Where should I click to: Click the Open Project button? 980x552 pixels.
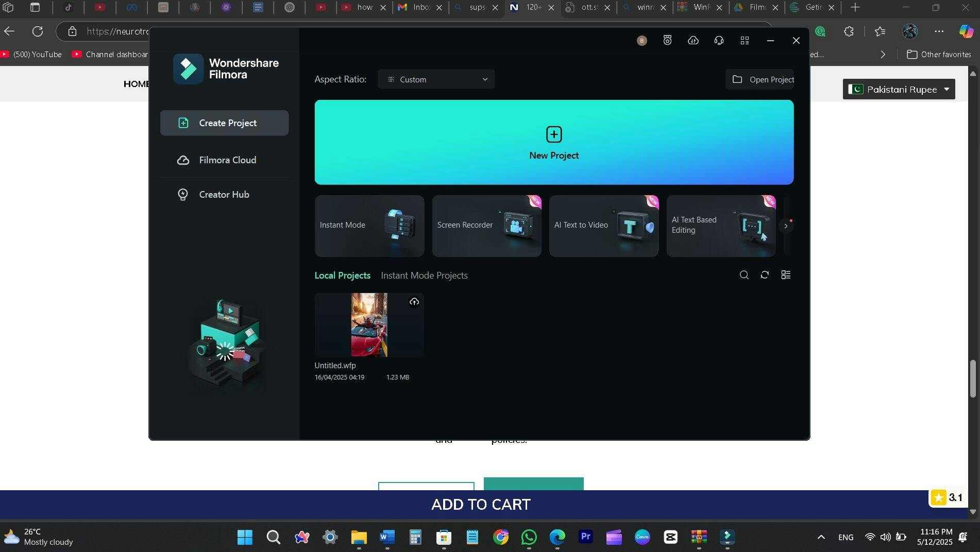point(762,79)
